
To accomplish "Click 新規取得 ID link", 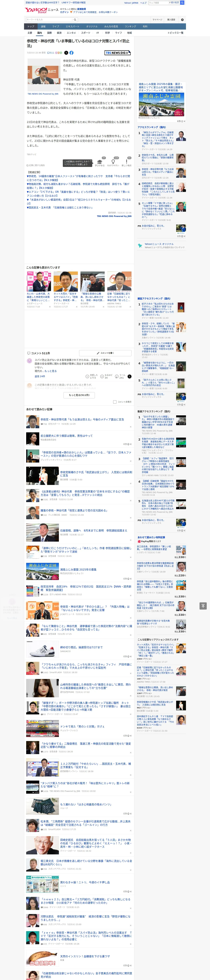I will click(x=82, y=9).
